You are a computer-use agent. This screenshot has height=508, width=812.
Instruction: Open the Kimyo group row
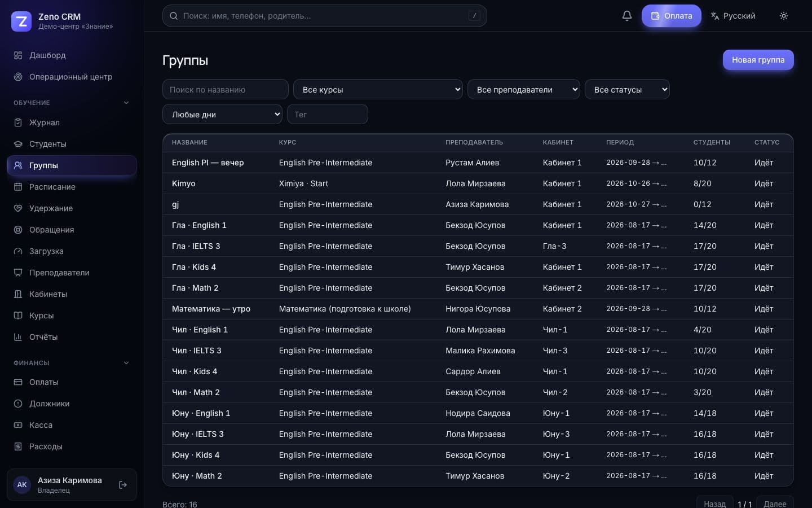[478, 183]
